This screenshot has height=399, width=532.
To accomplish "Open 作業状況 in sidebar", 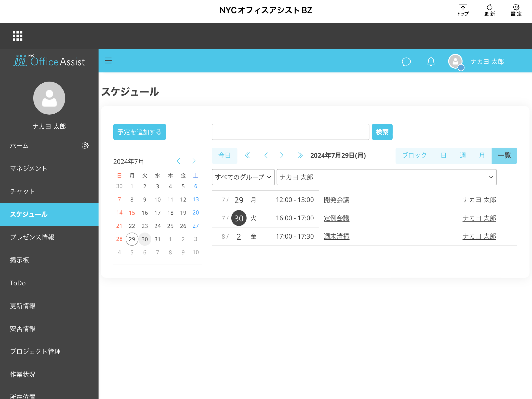I will point(23,374).
